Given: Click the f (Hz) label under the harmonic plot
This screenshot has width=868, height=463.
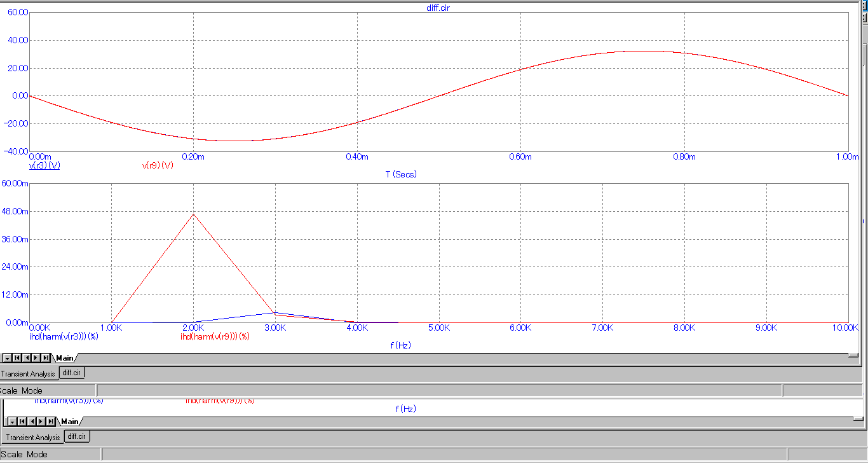Looking at the screenshot, I should [x=400, y=345].
